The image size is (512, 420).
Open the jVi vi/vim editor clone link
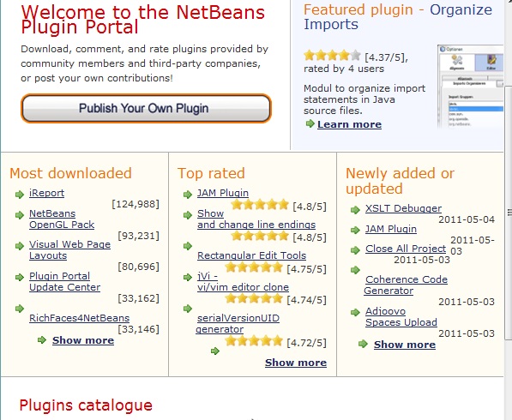click(243, 282)
